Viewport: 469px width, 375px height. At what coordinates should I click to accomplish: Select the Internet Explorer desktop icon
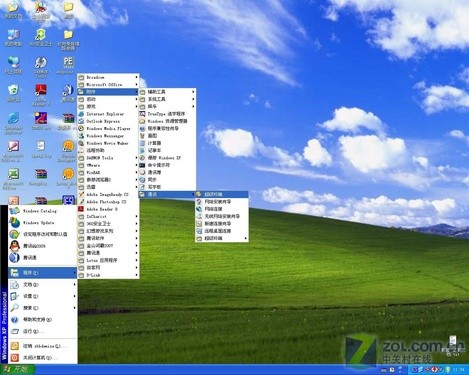13,123
